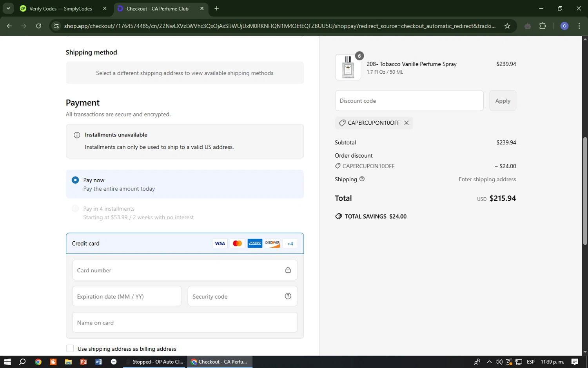View site information icon in address bar
The height and width of the screenshot is (368, 588).
tap(56, 26)
